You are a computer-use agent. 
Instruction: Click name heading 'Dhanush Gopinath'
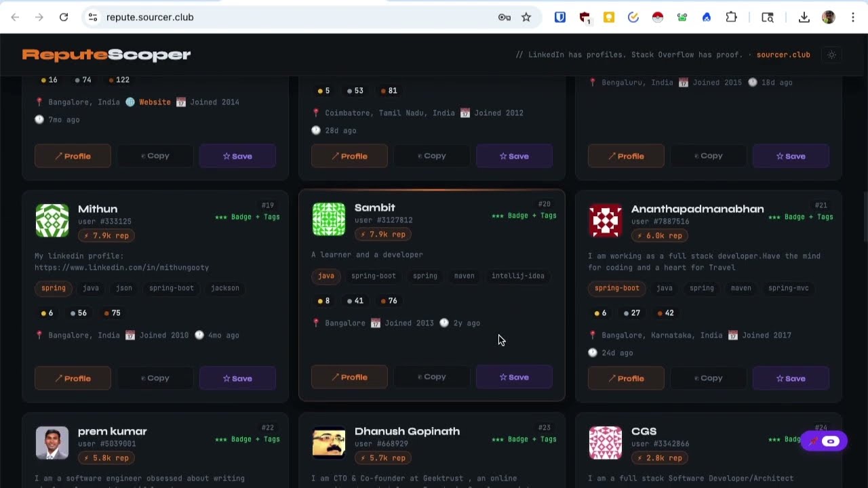coord(407,431)
